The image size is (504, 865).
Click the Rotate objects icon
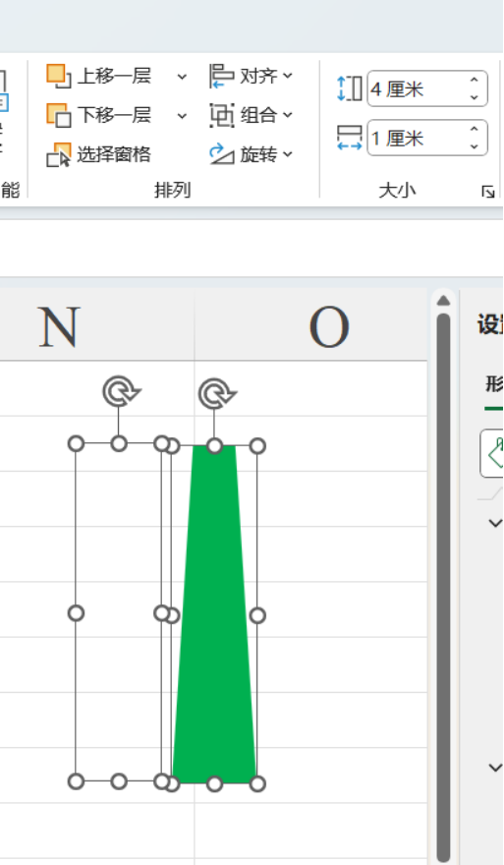point(222,154)
